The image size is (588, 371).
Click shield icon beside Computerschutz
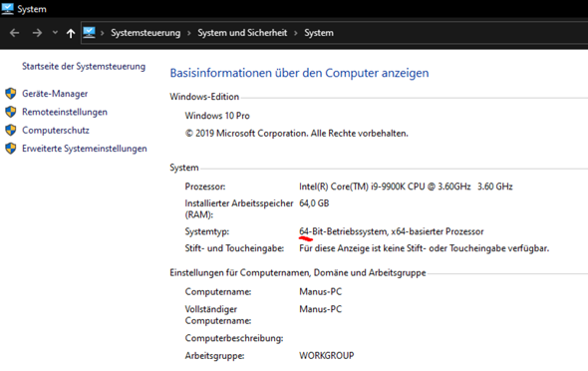tap(11, 131)
